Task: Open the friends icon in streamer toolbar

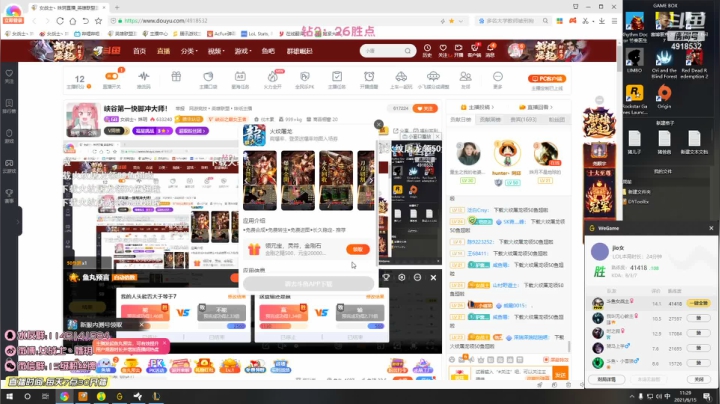Action: point(465,76)
